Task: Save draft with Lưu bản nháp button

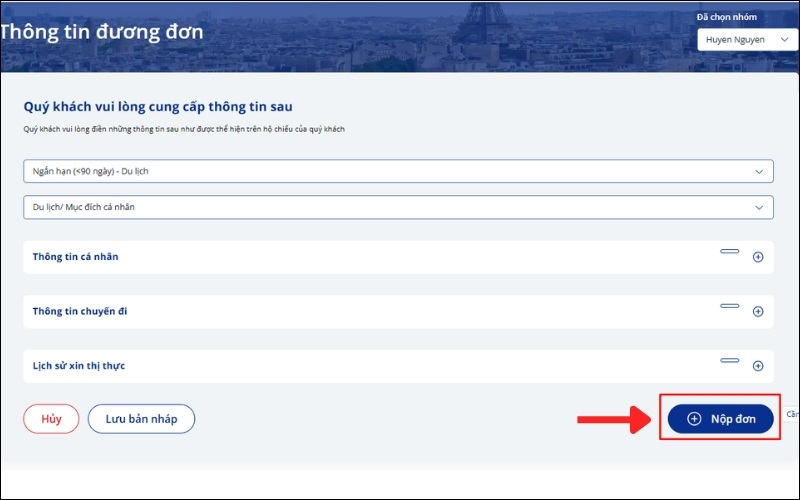Action: click(x=141, y=419)
